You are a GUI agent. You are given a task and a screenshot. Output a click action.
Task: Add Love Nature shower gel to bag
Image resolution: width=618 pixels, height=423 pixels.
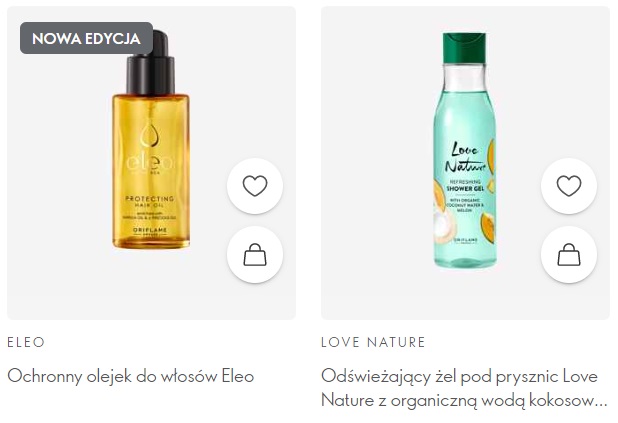pyautogui.click(x=569, y=254)
